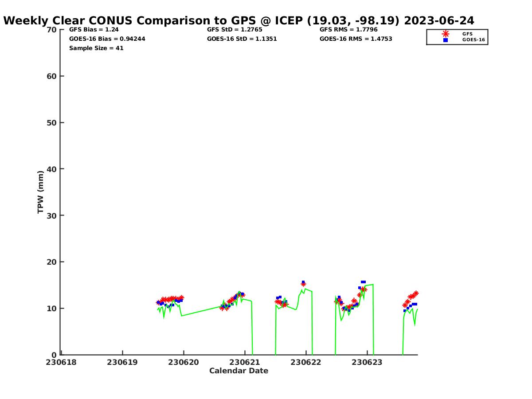This screenshot has height=399, width=532.
Task: Click the 20 y-axis tick label
Action: (51, 262)
